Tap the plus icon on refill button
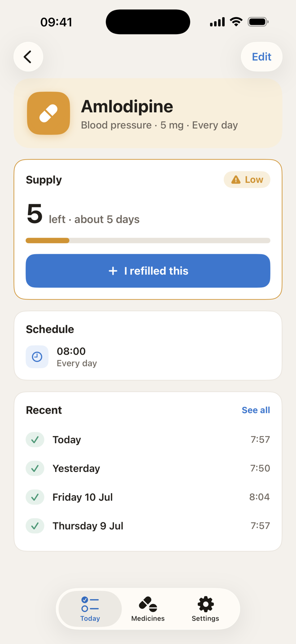 pos(113,271)
